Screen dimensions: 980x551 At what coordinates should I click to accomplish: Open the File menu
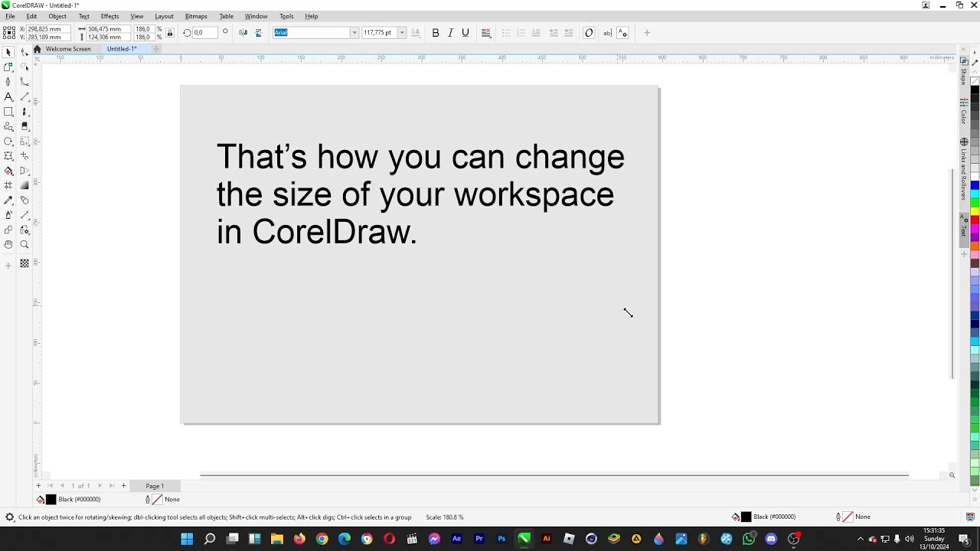tap(10, 16)
